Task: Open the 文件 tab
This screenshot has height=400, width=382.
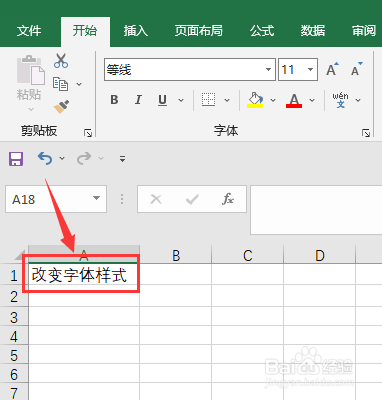Action: click(29, 31)
